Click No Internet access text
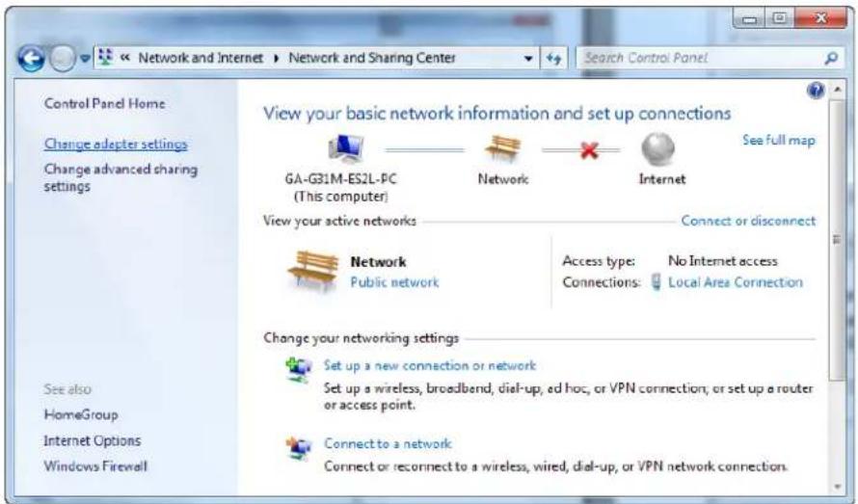The image size is (858, 504). pos(723,261)
